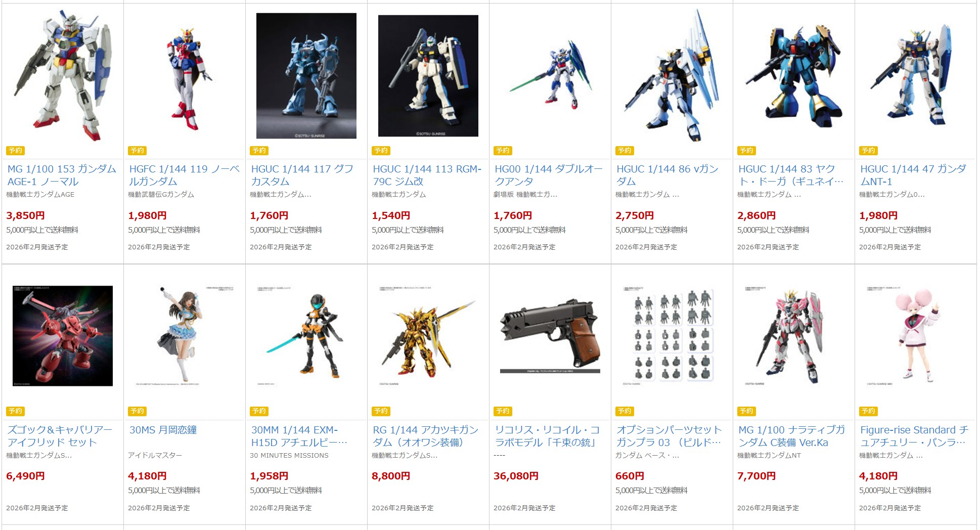Click the 3,850円 price of ガンダムAGE-1
The image size is (980, 530).
(25, 215)
